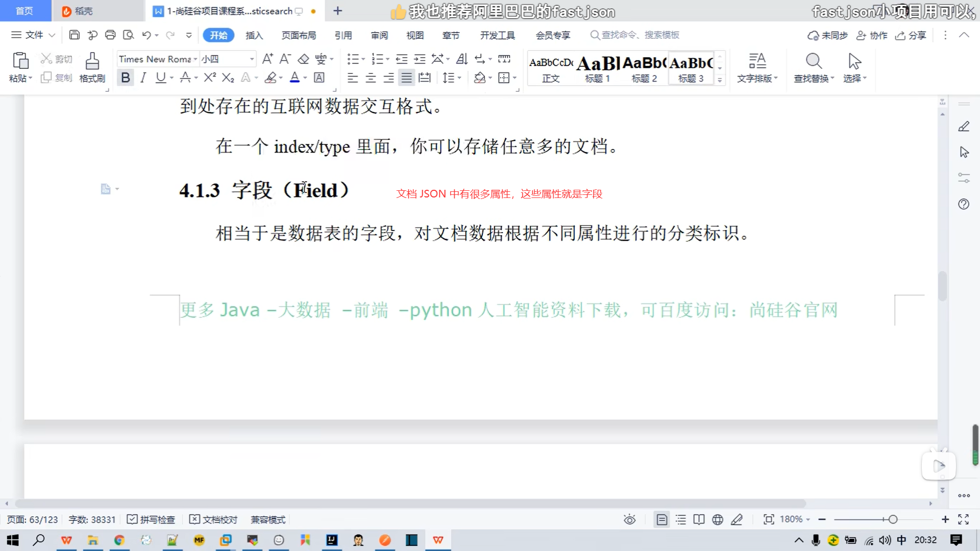
Task: Toggle Italic formatting button
Action: (x=143, y=78)
